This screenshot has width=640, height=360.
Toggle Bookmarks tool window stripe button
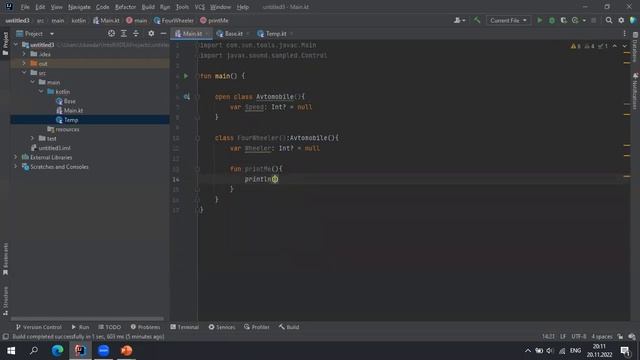5,259
